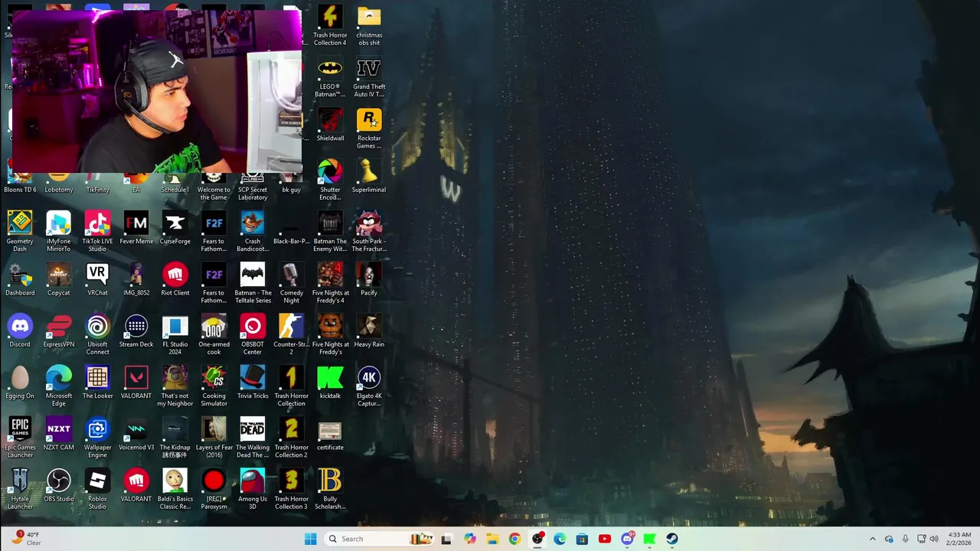Select the Wallpaper Engine icon
Viewport: 980px width, 551px height.
click(97, 438)
